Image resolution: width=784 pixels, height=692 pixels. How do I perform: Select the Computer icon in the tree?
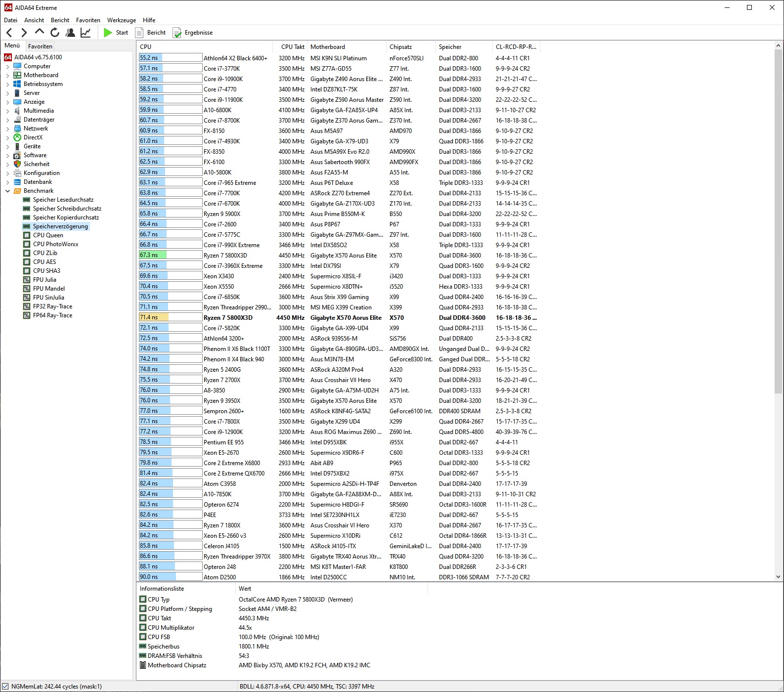click(17, 66)
